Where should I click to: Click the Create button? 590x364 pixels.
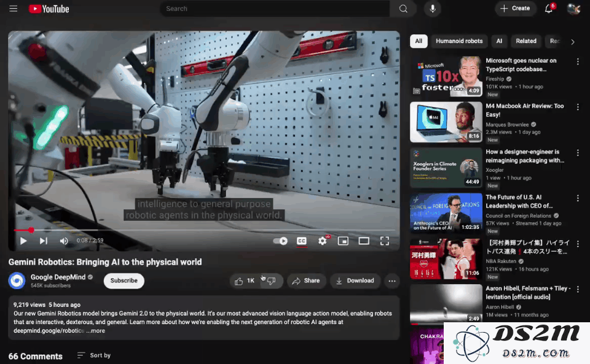point(515,8)
